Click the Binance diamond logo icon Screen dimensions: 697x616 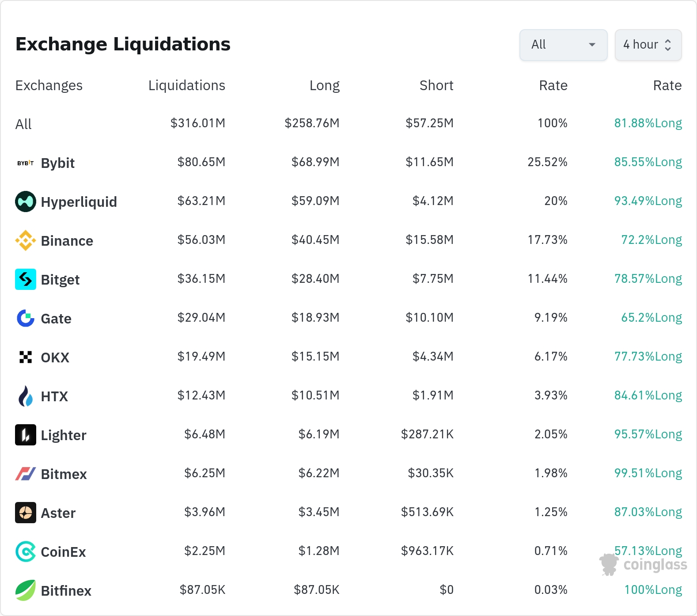click(x=26, y=240)
